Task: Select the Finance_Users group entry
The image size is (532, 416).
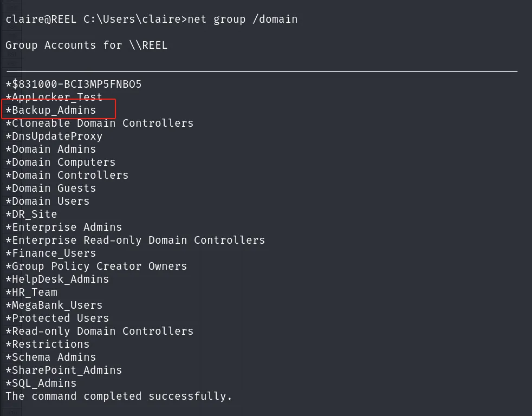Action: point(51,253)
